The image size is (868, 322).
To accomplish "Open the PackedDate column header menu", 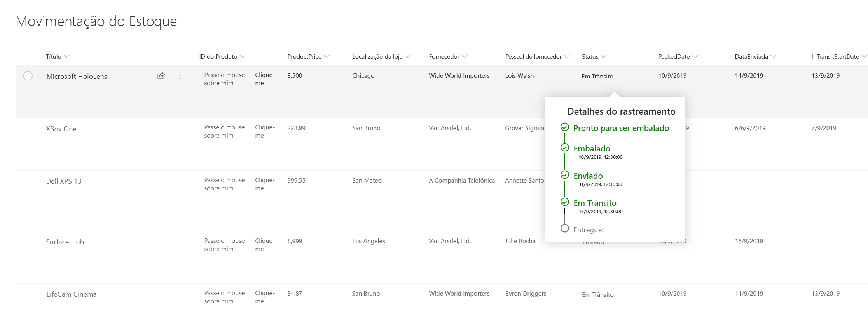I will [x=678, y=57].
